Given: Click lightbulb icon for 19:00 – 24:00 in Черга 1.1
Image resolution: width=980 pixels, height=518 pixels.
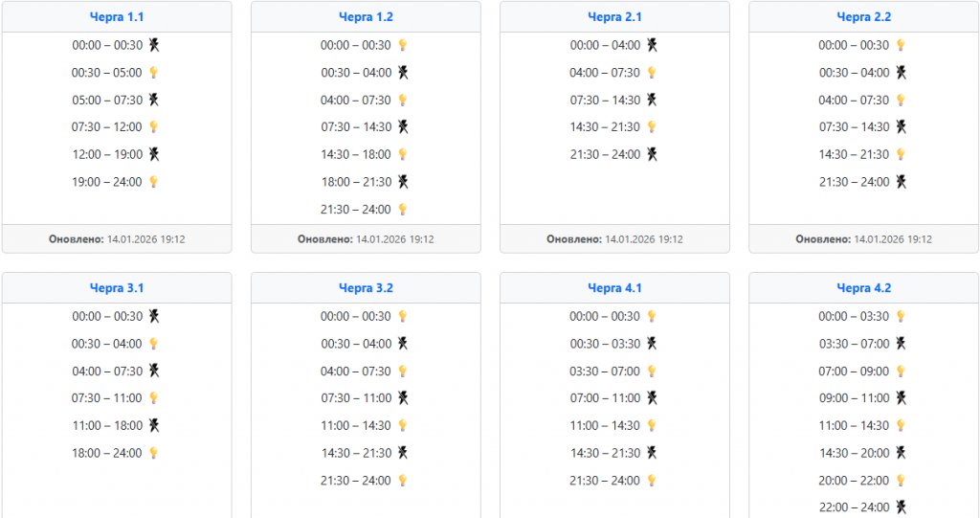Looking at the screenshot, I should [x=153, y=182].
